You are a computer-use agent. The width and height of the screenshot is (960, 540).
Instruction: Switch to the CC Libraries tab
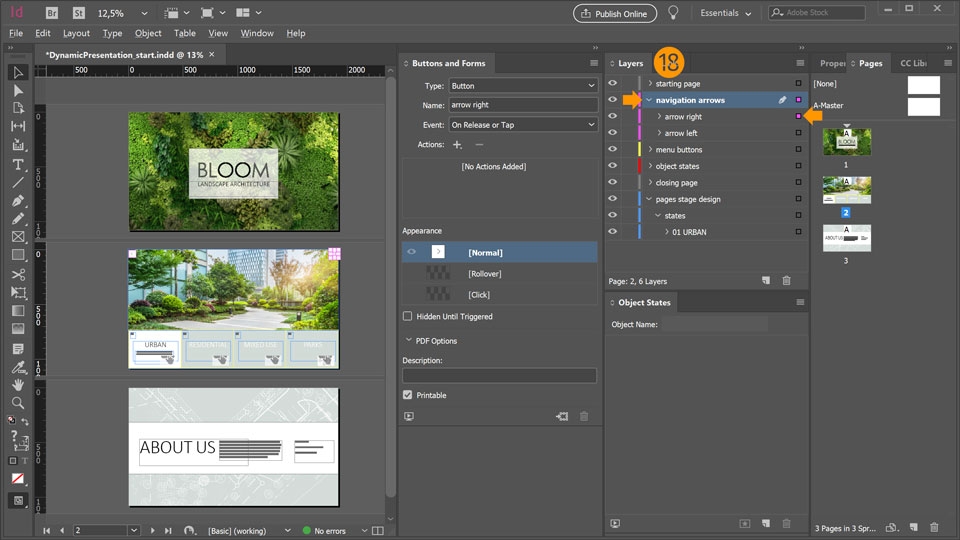(913, 63)
